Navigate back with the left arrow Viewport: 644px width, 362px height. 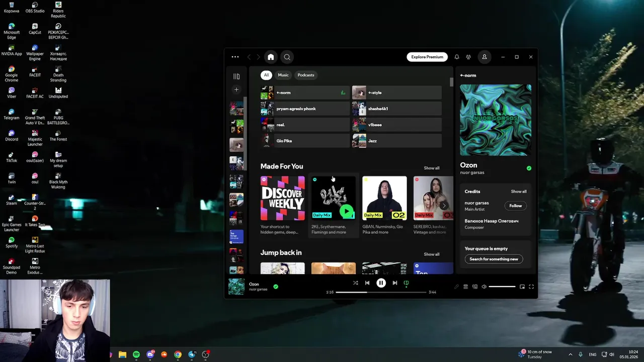tap(249, 57)
